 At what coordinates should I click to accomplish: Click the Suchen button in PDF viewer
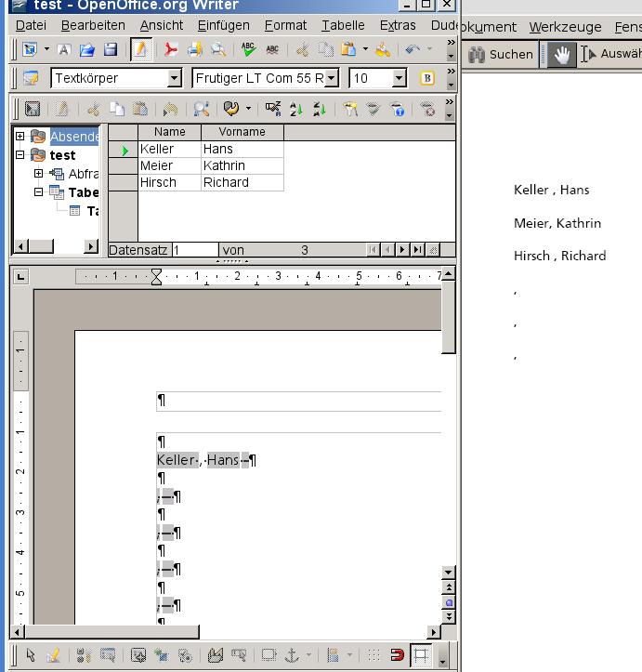[x=502, y=55]
